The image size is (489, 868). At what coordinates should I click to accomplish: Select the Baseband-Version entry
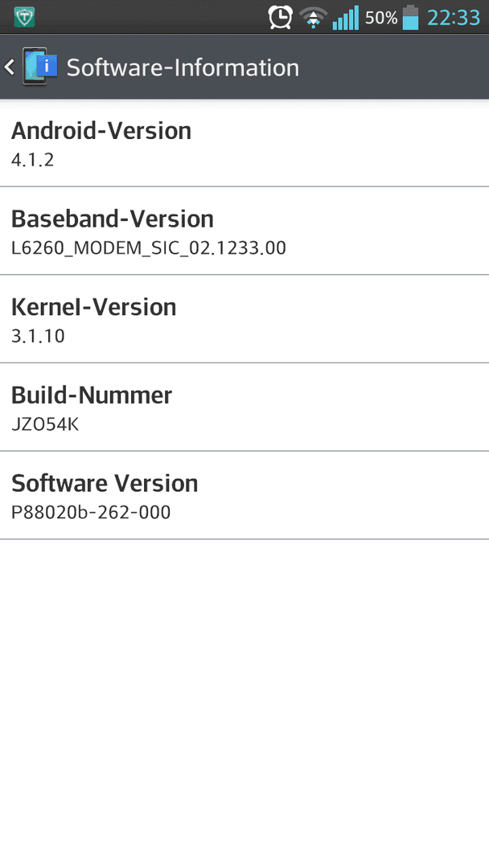[x=244, y=231]
